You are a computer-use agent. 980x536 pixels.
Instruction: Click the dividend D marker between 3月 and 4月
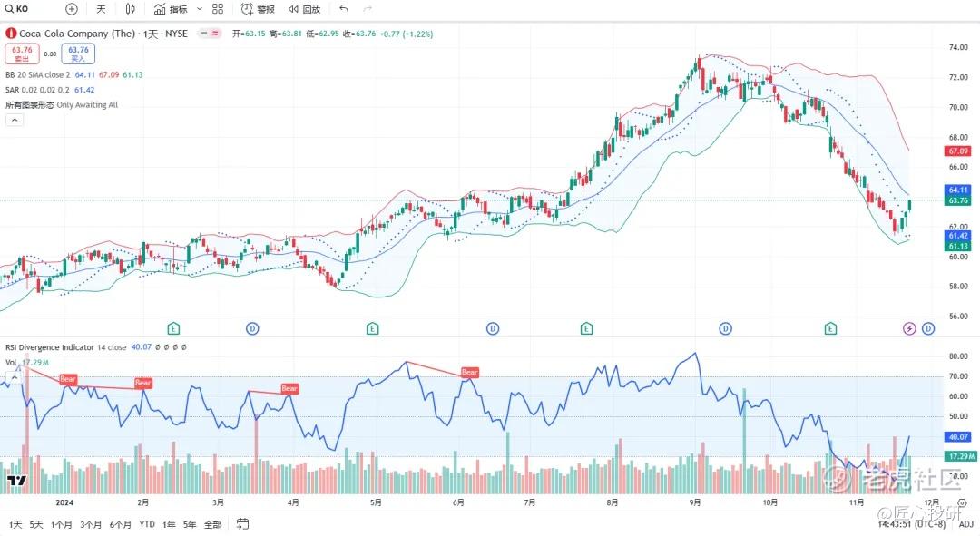coord(252,328)
